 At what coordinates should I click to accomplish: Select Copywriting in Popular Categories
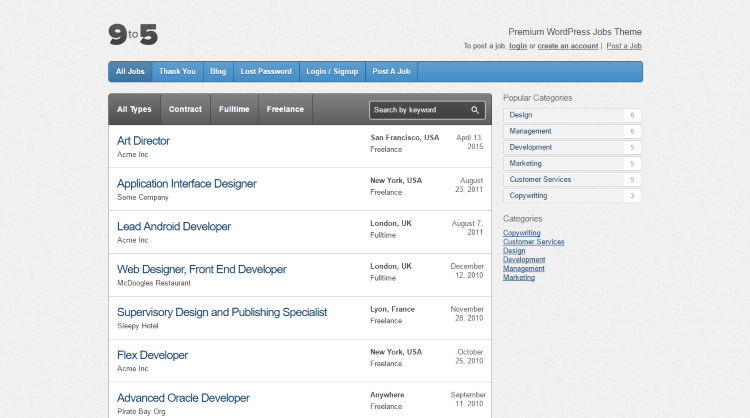572,196
